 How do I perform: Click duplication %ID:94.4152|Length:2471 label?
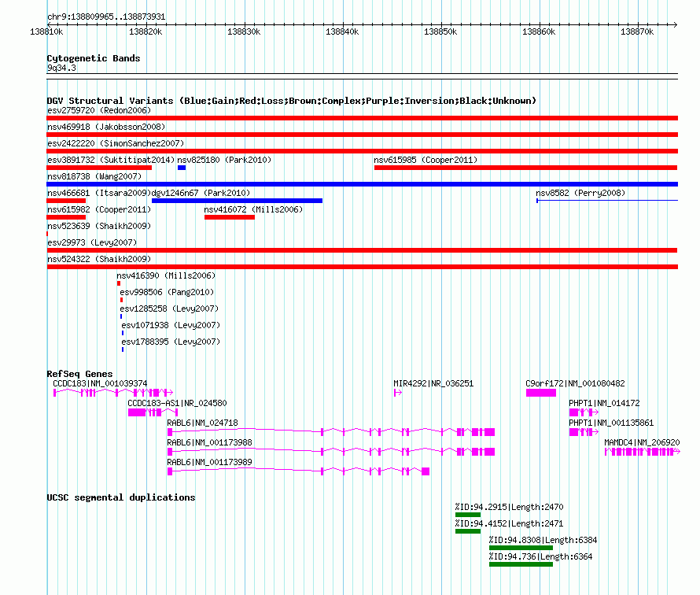pos(510,523)
